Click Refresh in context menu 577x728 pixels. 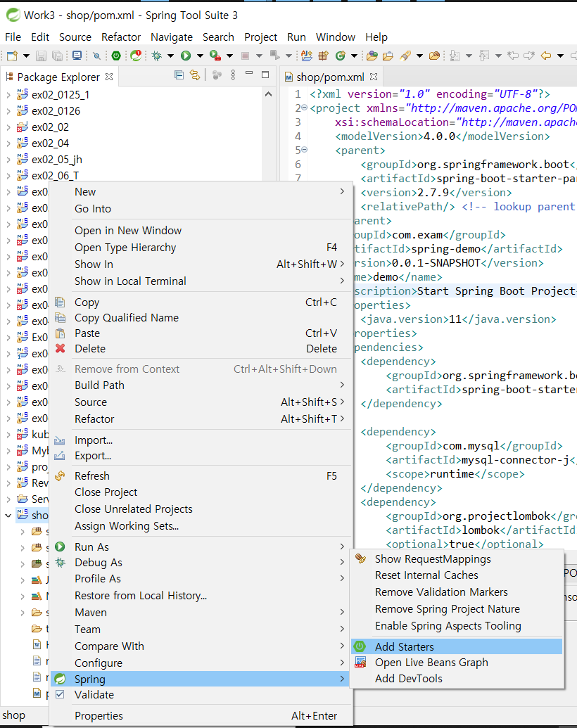(200, 476)
